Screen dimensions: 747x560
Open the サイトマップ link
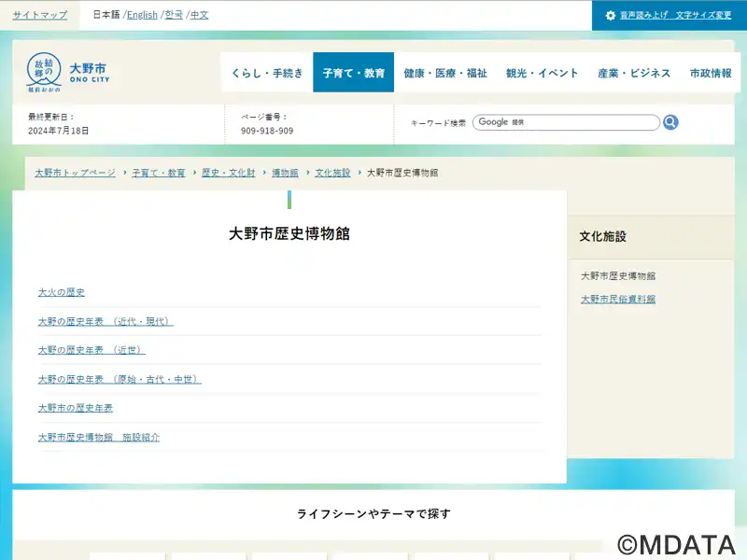40,15
